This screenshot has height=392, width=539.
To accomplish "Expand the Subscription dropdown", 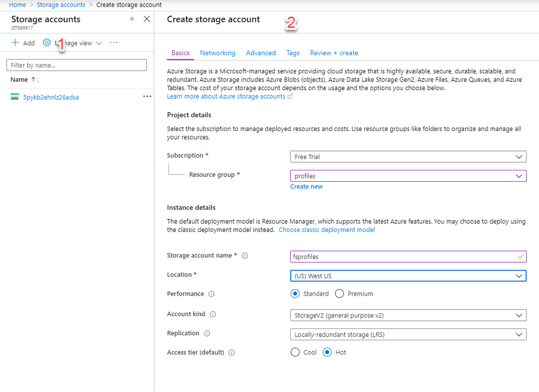I will pos(408,157).
